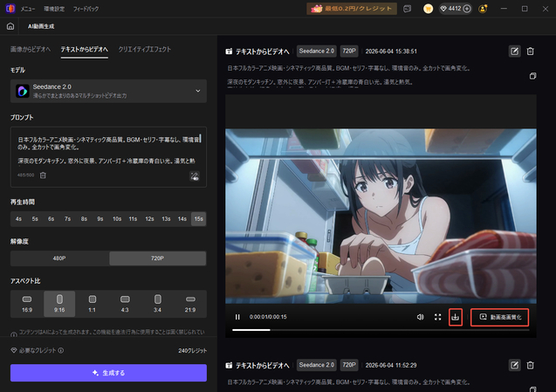This screenshot has height=392, width=556.
Task: Set duration to 7s
Action: click(67, 219)
